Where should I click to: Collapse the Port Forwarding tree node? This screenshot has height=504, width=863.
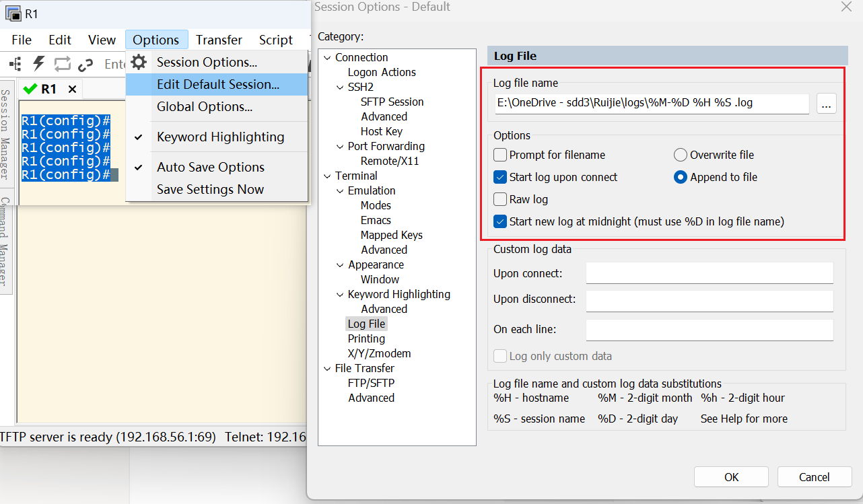(340, 147)
